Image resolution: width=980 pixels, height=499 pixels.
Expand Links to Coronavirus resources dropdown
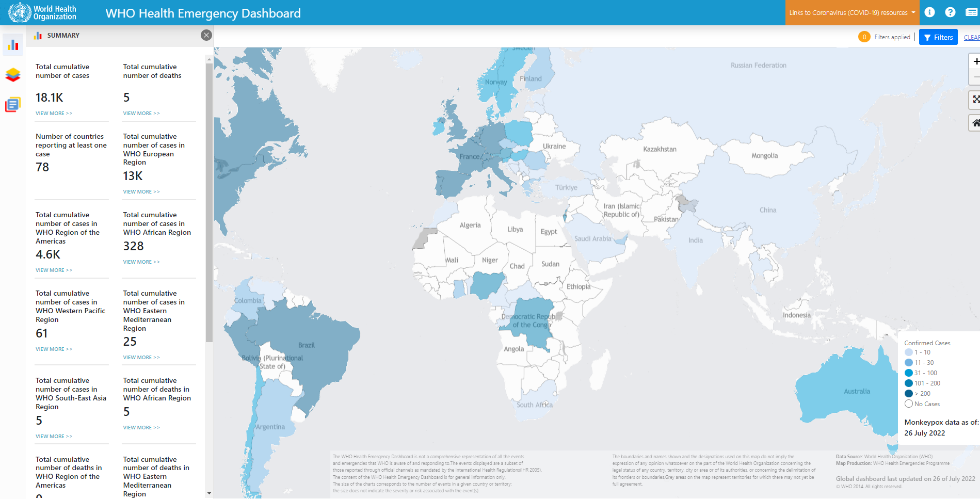pyautogui.click(x=852, y=12)
